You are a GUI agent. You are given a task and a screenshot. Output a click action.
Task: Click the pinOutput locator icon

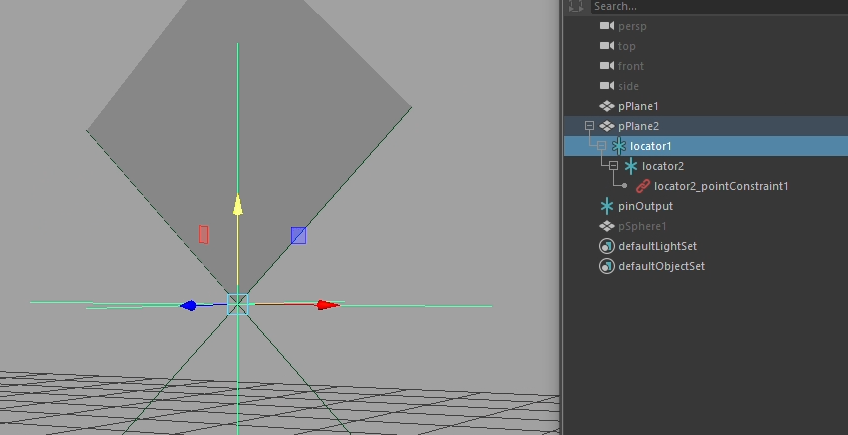(x=607, y=206)
